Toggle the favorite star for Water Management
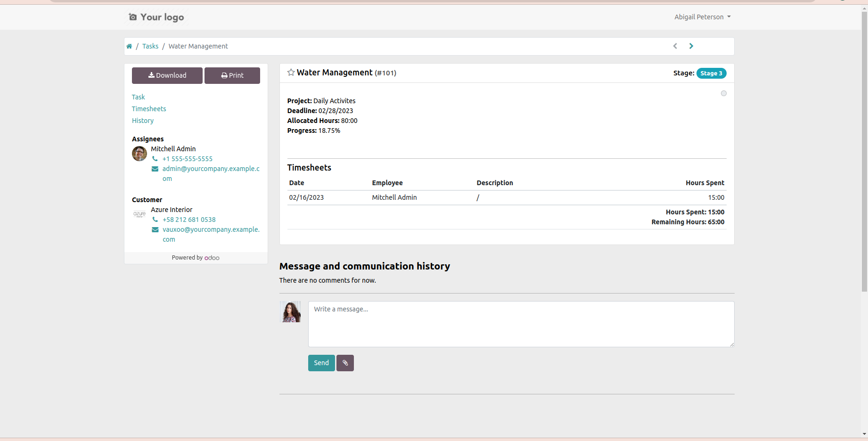Viewport: 868px width, 441px height. tap(291, 72)
